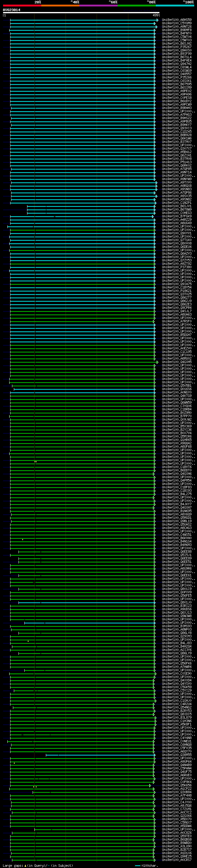The height and width of the screenshot is (868, 197).
Task: Click the UniRef100_C0HEG3 label
Action: [177, 213]
